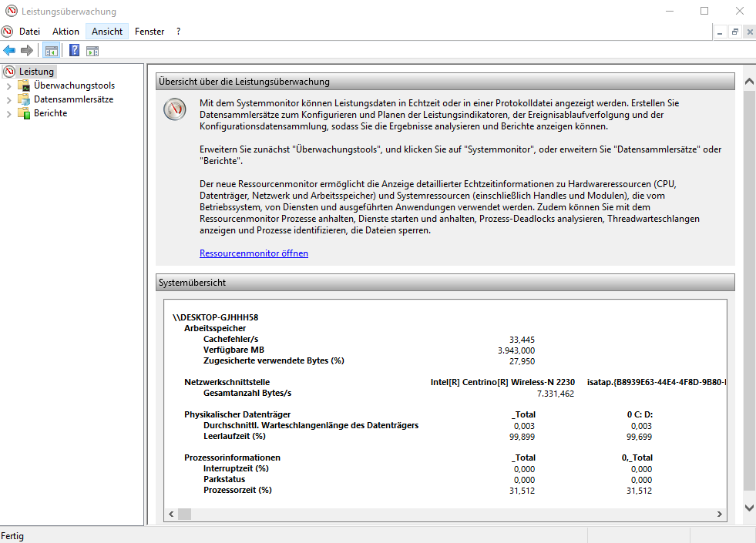The width and height of the screenshot is (756, 543).
Task: Expand the Berichte tree node
Action: [x=8, y=114]
